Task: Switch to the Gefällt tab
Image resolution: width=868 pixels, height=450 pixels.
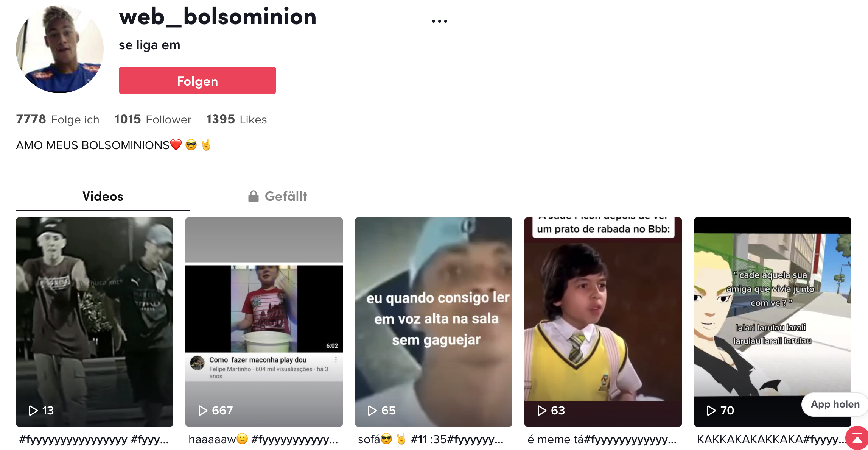Action: [x=277, y=196]
